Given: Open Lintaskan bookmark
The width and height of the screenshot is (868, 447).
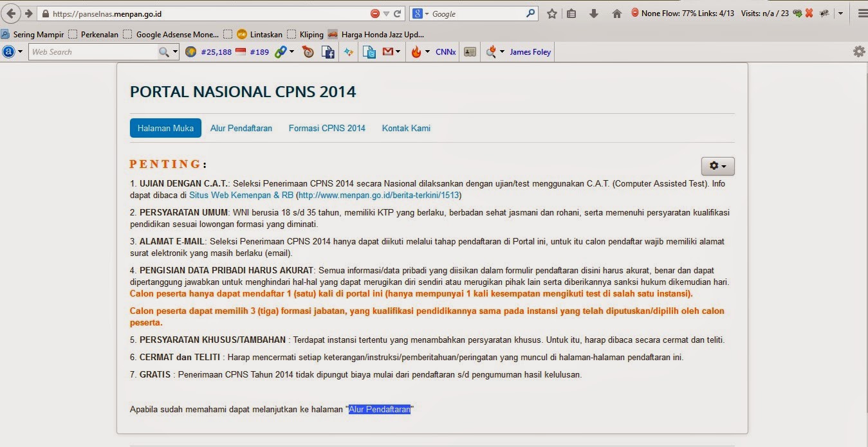Looking at the screenshot, I should tap(259, 35).
